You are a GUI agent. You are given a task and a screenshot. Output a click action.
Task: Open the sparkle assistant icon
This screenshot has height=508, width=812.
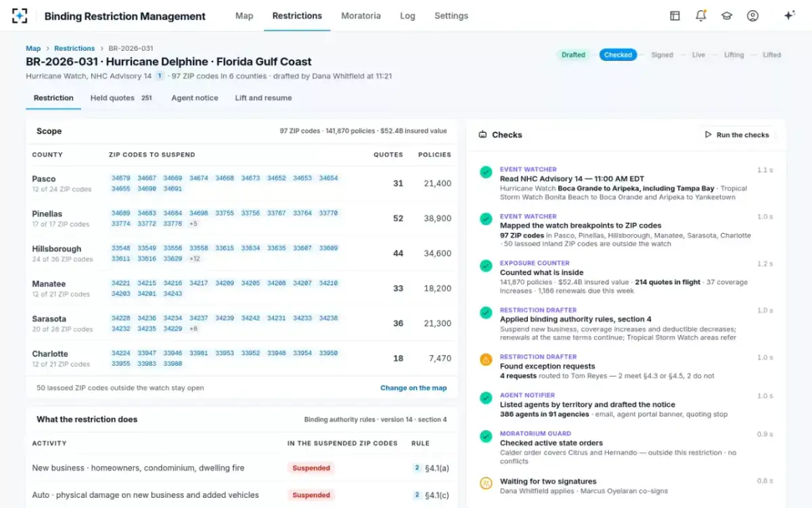(x=789, y=16)
